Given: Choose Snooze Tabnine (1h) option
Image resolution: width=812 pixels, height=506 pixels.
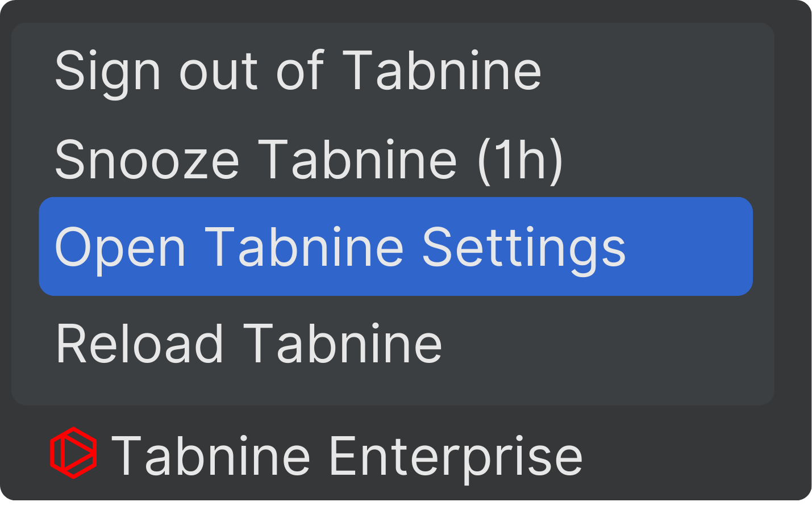Looking at the screenshot, I should click(309, 160).
